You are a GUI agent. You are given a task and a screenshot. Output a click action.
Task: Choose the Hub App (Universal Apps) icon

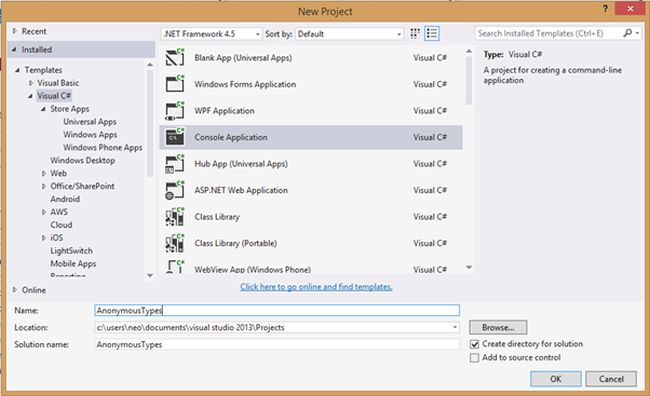click(x=175, y=164)
